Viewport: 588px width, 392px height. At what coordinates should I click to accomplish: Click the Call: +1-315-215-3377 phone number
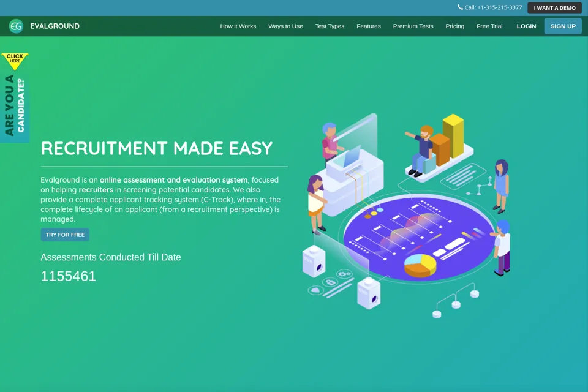click(x=493, y=7)
